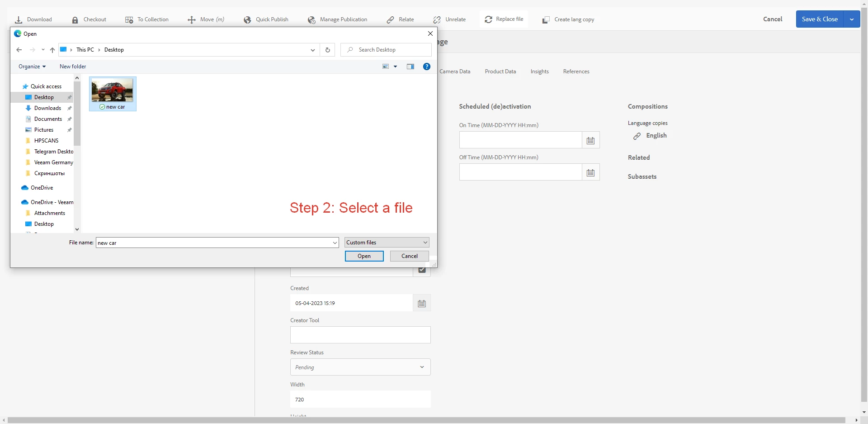Click the Relate link icon
The image size is (868, 424).
point(391,20)
